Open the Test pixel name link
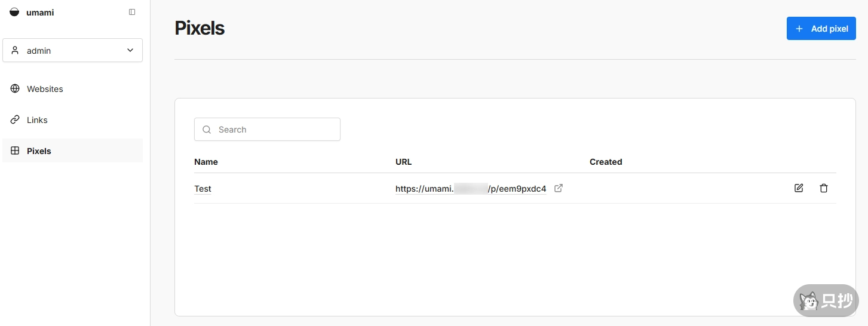The height and width of the screenshot is (326, 868). pos(203,189)
